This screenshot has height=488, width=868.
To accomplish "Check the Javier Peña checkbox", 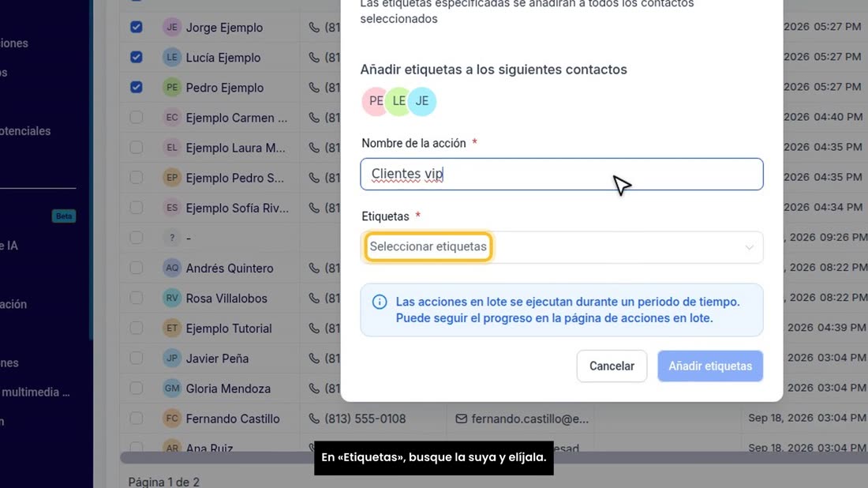I will (137, 358).
